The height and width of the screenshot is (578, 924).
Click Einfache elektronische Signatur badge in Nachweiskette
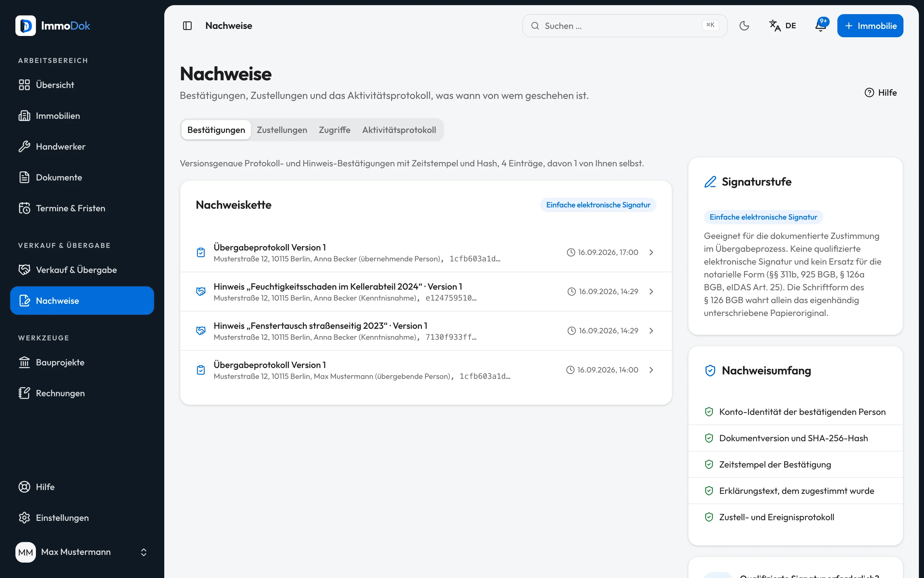[598, 205]
